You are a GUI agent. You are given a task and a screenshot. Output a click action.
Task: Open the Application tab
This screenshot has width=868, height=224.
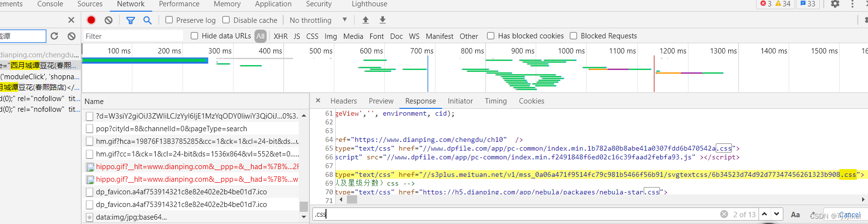[273, 4]
